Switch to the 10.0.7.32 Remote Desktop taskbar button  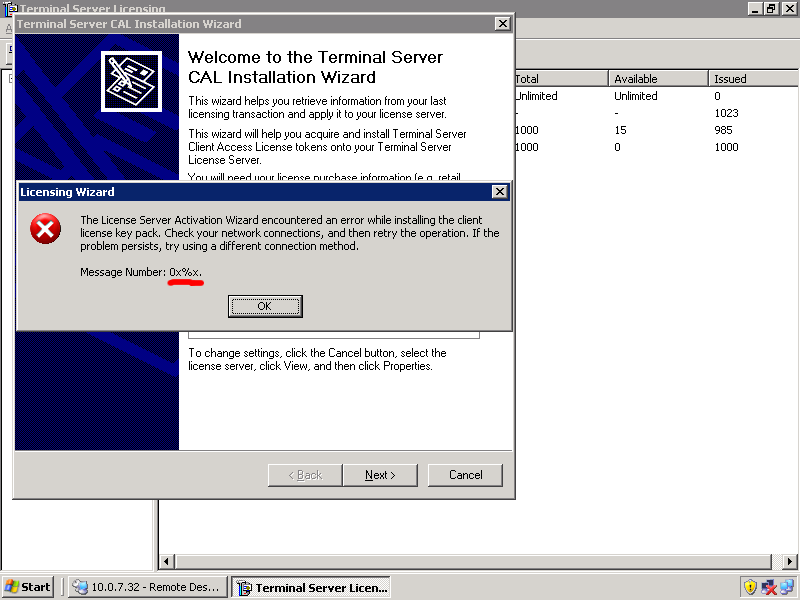point(147,587)
